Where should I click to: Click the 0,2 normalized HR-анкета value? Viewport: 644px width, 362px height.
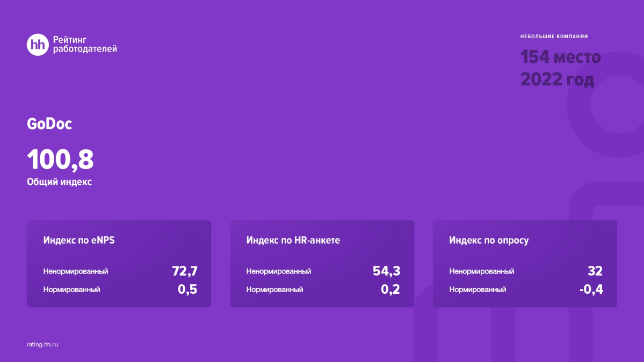(390, 289)
